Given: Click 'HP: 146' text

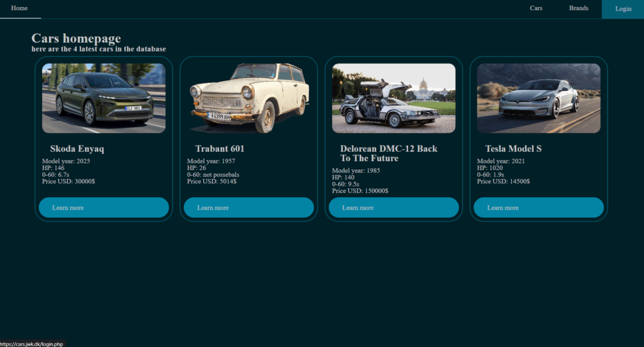Looking at the screenshot, I should coord(53,168).
